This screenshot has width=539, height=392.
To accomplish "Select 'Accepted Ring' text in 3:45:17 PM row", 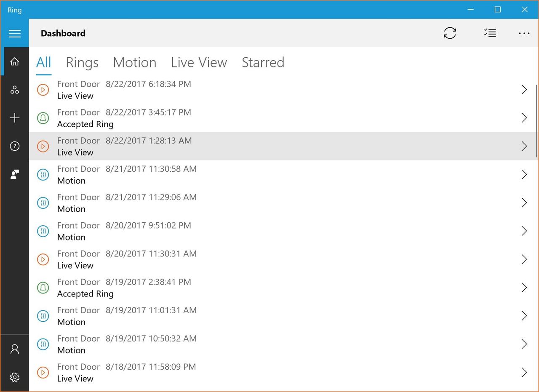I will 85,124.
